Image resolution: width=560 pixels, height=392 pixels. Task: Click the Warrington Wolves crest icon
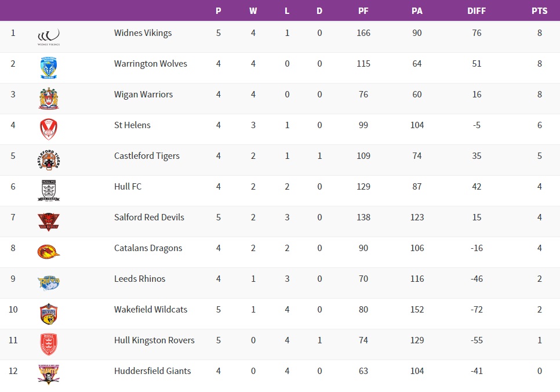(49, 67)
